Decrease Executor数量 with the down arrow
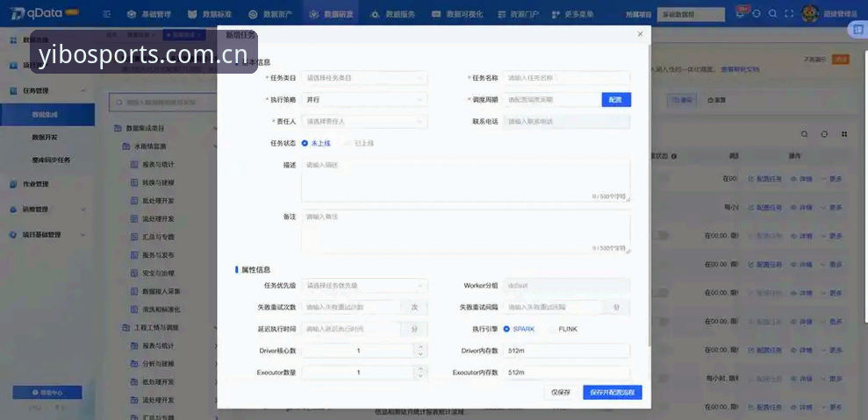The image size is (868, 420). pos(420,376)
